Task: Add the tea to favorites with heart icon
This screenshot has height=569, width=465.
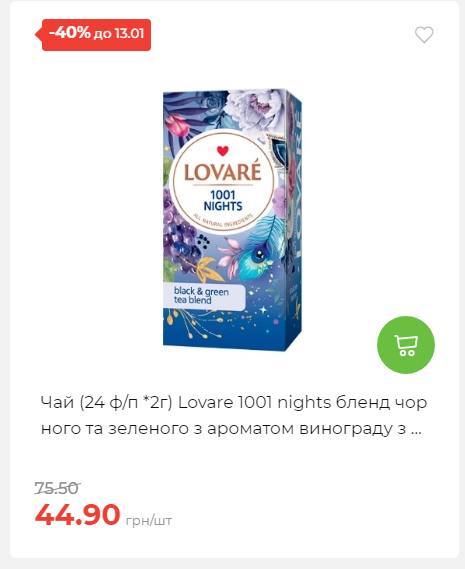Action: tap(424, 35)
